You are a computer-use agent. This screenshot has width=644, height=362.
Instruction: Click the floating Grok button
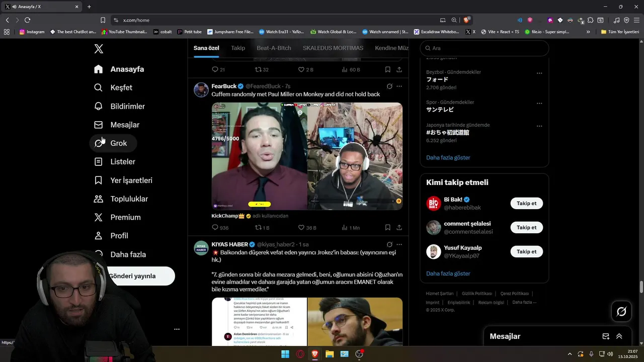[621, 312]
